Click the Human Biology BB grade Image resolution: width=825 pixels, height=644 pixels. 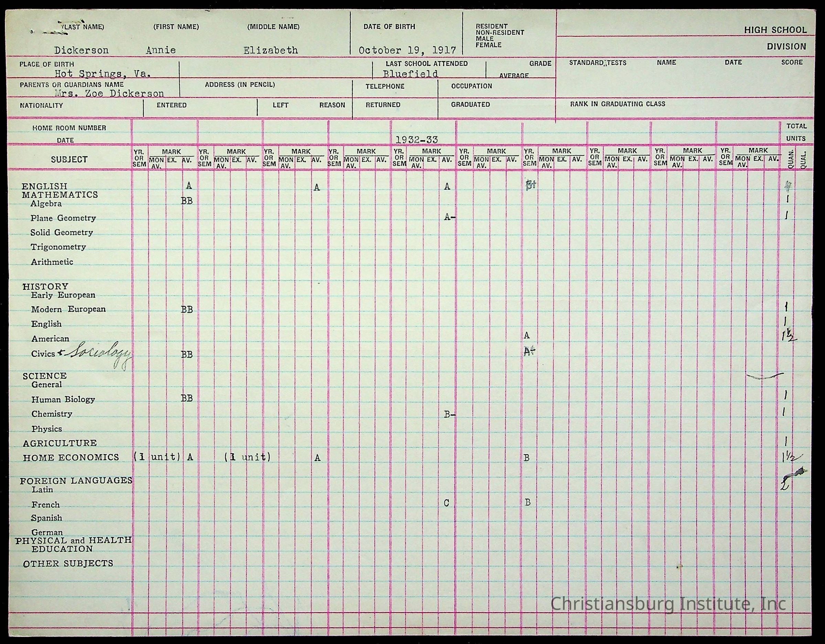point(187,398)
